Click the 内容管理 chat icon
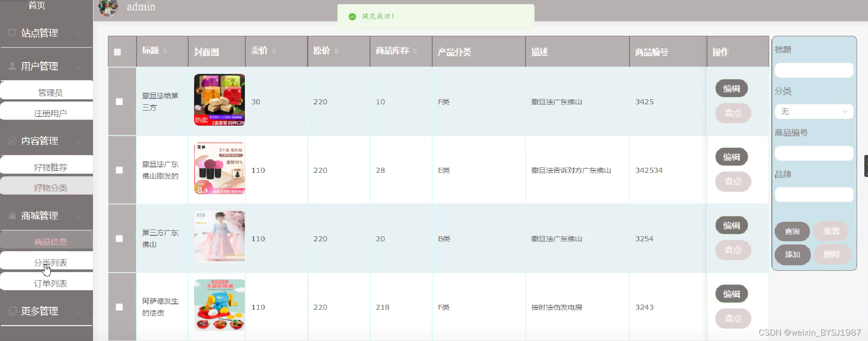Image resolution: width=868 pixels, height=341 pixels. tap(12, 141)
